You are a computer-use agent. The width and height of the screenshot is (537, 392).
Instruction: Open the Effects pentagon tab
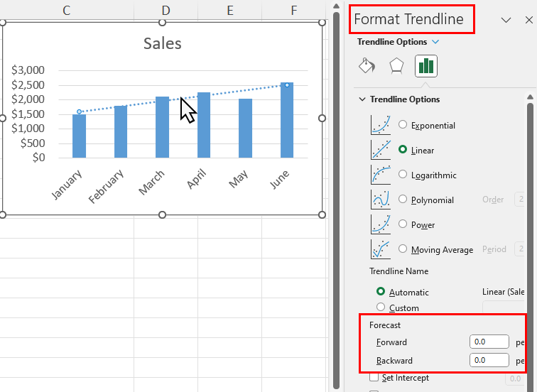(x=396, y=66)
